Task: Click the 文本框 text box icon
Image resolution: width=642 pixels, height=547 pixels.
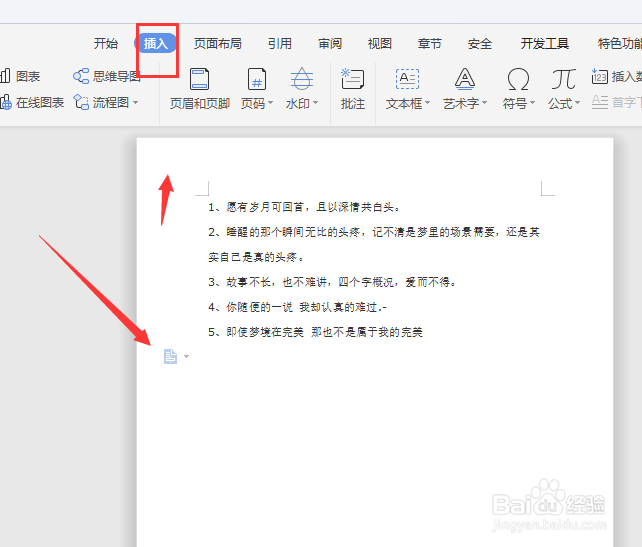Action: 407,79
